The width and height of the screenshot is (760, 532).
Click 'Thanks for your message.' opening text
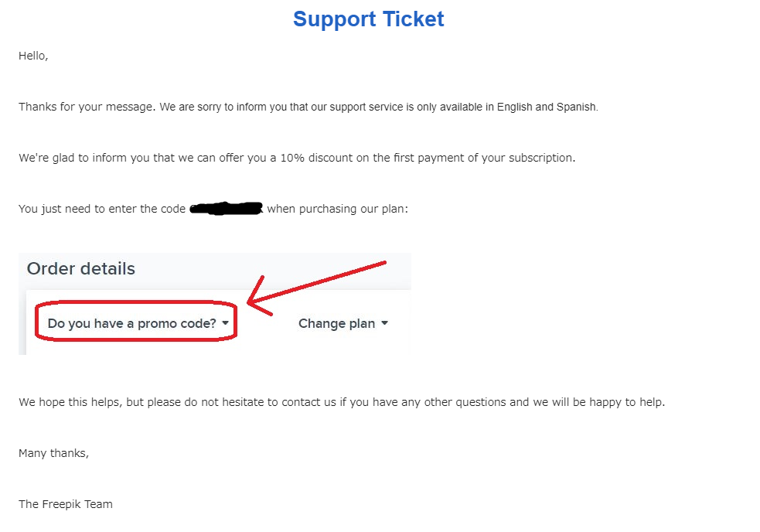coord(87,107)
